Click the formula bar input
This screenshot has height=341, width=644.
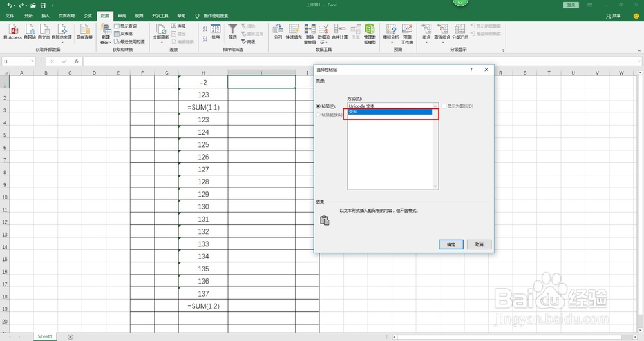[361, 61]
